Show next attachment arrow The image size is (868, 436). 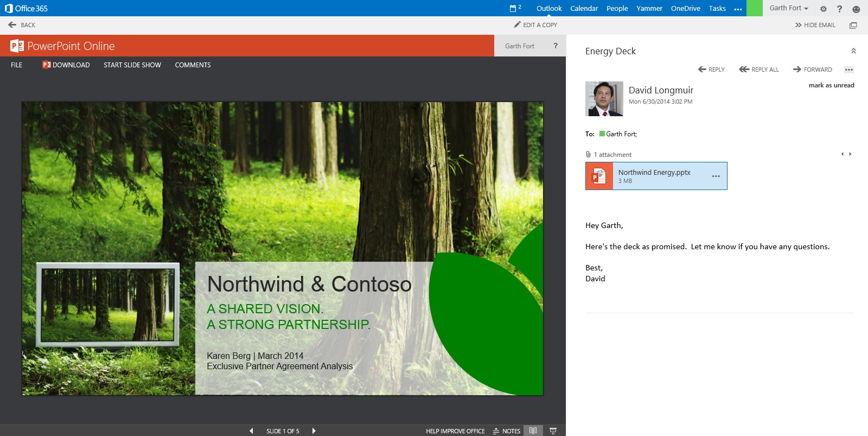(x=850, y=154)
